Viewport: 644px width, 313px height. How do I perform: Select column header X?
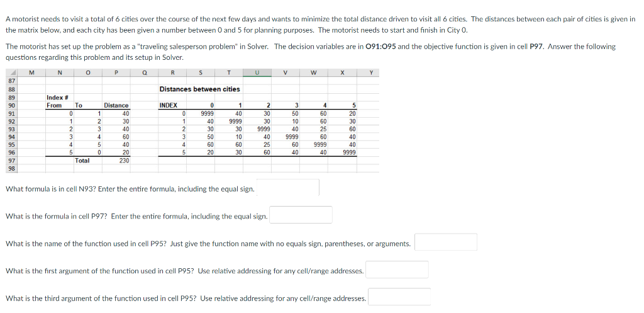point(341,73)
